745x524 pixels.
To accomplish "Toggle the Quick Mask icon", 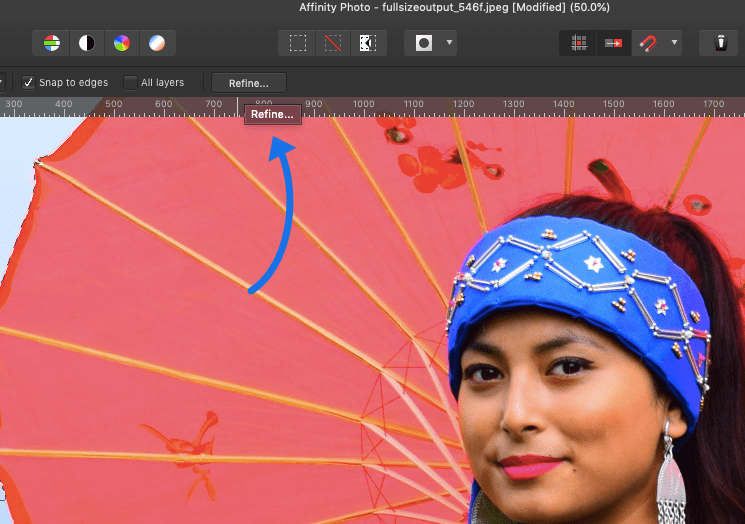I will pos(424,43).
